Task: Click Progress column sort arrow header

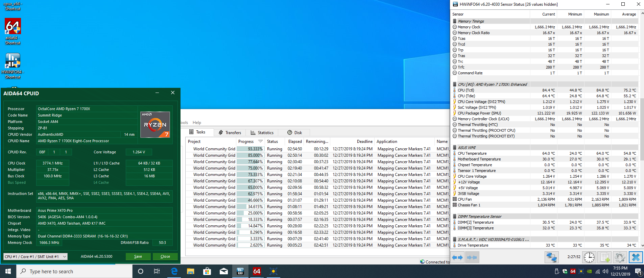Action: tap(260, 142)
